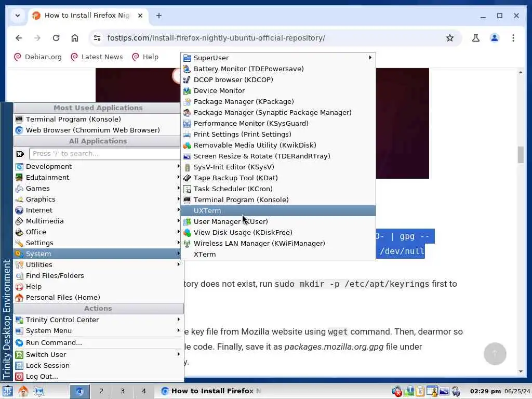Launch Removable Media Utility (KwikDisk)
Image resolution: width=532 pixels, height=399 pixels.
(x=278, y=145)
